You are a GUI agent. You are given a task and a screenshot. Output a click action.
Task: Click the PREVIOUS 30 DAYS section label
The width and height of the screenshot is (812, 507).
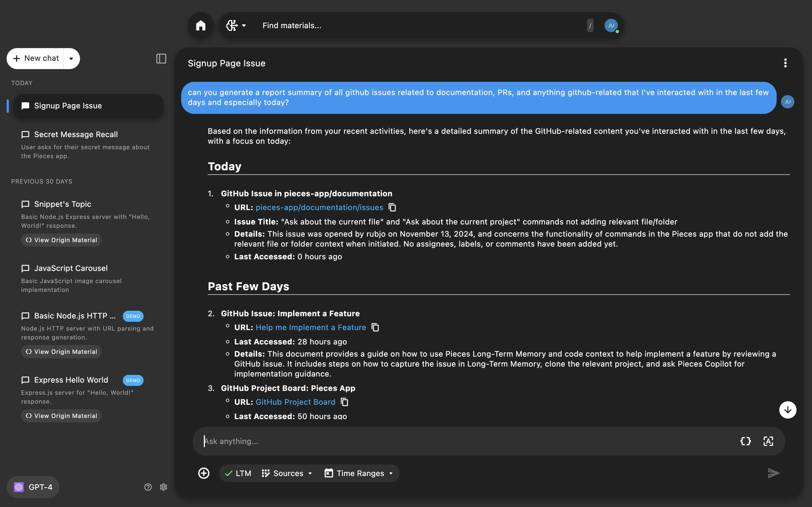[x=41, y=181]
